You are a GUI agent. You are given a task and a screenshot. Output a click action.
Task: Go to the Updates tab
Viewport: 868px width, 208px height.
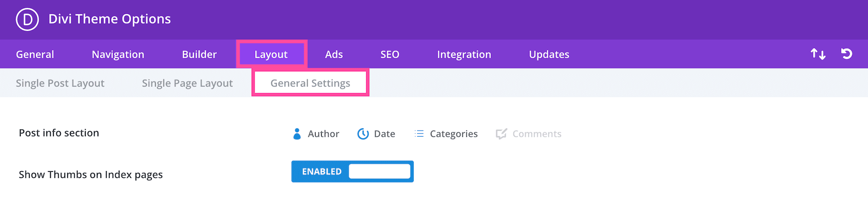pos(549,54)
